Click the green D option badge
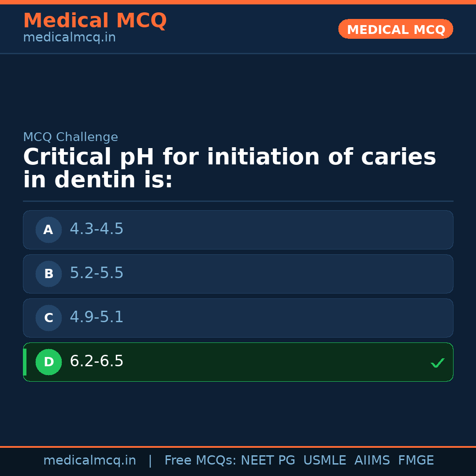 click(x=48, y=362)
